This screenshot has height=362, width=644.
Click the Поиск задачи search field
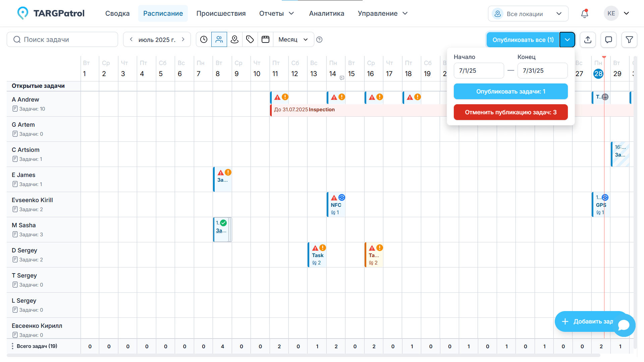click(x=62, y=39)
